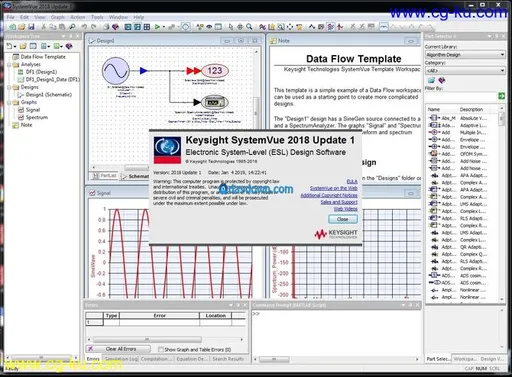Select the Abs_M part row in the parts list

(463, 118)
